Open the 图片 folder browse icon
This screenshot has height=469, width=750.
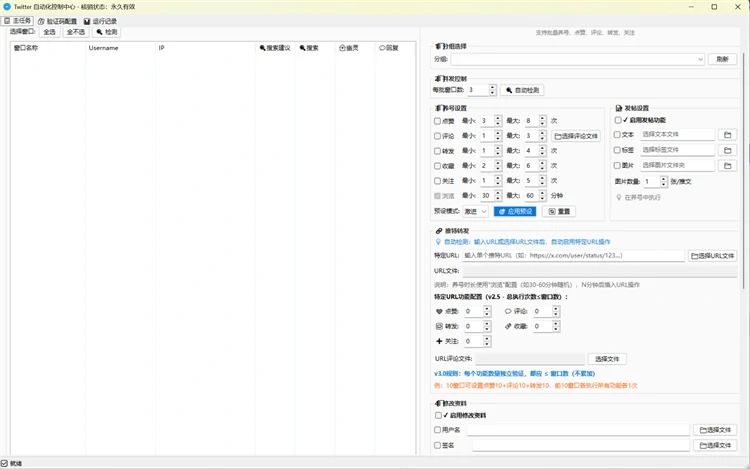click(728, 165)
